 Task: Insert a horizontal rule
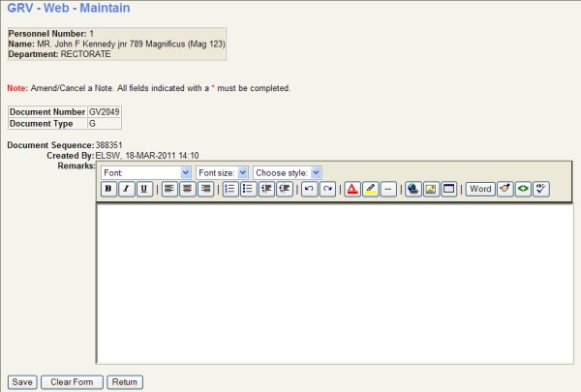tap(388, 190)
